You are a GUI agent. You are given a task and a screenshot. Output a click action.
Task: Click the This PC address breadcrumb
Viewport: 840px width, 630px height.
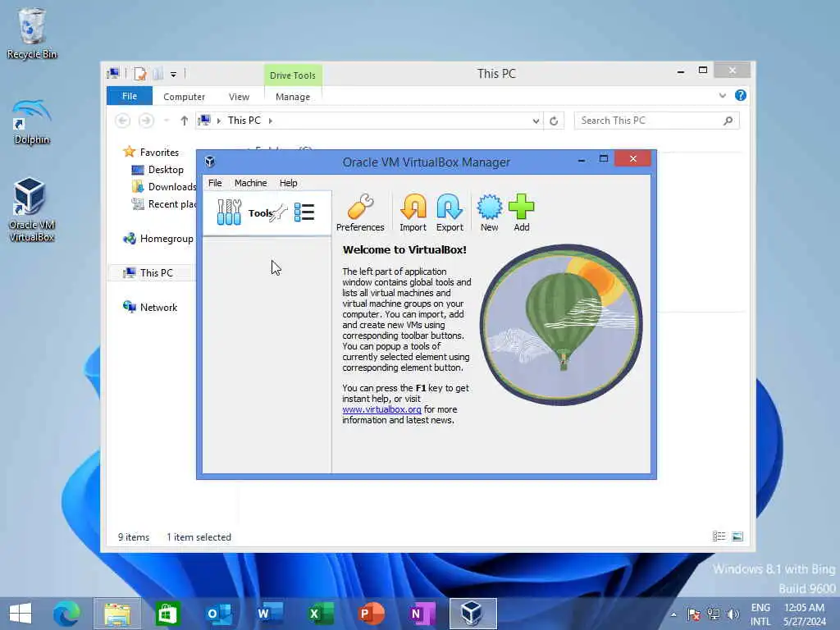point(244,121)
